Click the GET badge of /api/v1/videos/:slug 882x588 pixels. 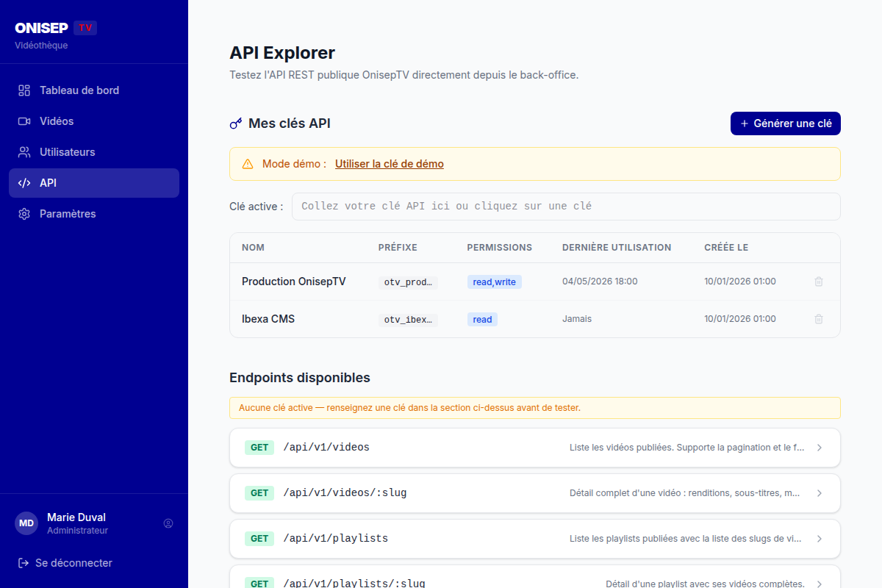tap(259, 493)
